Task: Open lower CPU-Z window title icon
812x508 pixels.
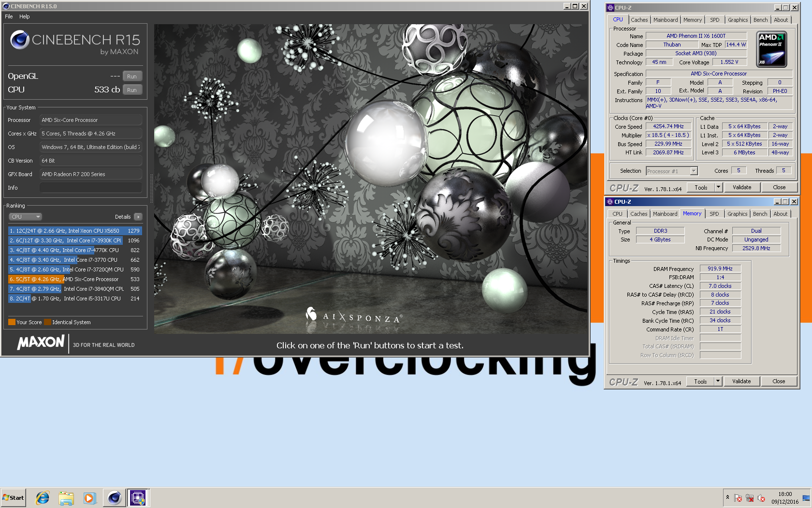Action: coord(610,202)
